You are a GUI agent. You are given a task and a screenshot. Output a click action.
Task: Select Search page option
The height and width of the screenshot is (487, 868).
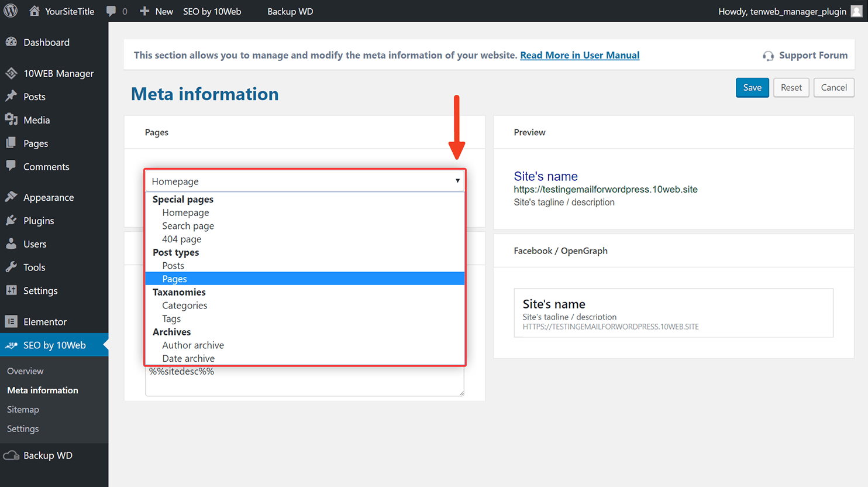305,226
